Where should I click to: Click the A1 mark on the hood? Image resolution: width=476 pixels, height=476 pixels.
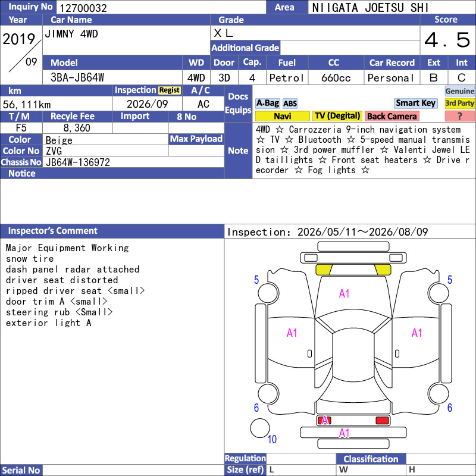pyautogui.click(x=344, y=293)
